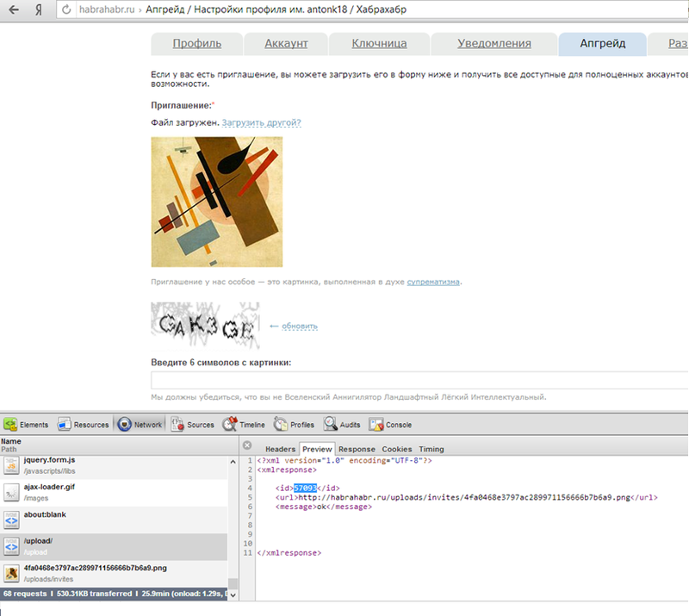Click the highlighted id value 57093
Viewport: 689px width, 616px height.
(305, 488)
